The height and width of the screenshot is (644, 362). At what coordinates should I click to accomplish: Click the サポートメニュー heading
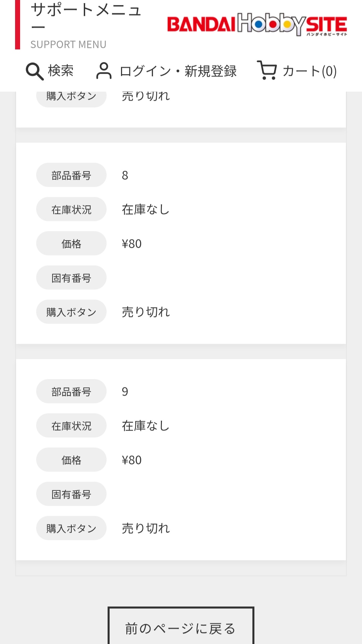click(x=86, y=17)
